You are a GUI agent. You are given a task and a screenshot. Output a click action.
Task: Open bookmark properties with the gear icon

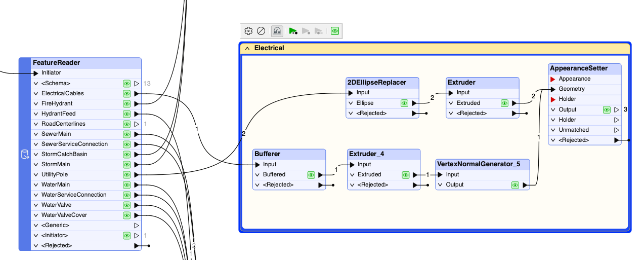pos(248,31)
